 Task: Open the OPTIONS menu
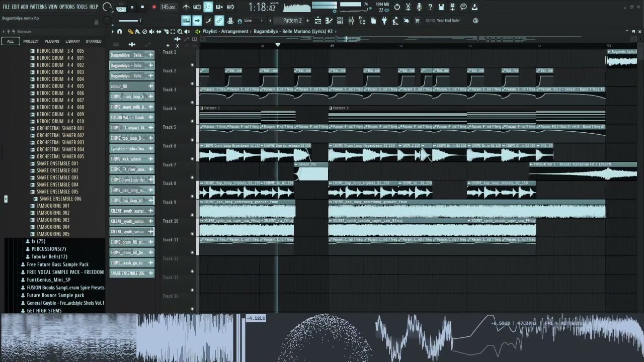tap(67, 7)
